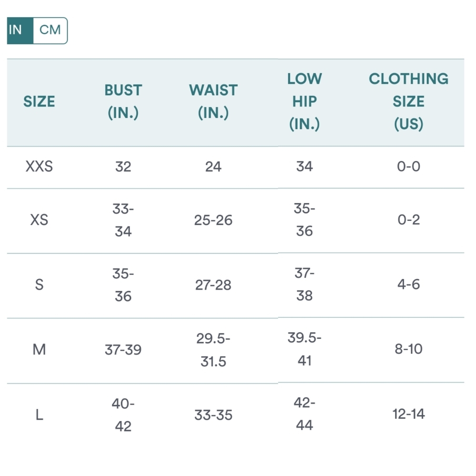This screenshot has height=476, width=476.
Task: Select the S size row label
Action: point(39,285)
